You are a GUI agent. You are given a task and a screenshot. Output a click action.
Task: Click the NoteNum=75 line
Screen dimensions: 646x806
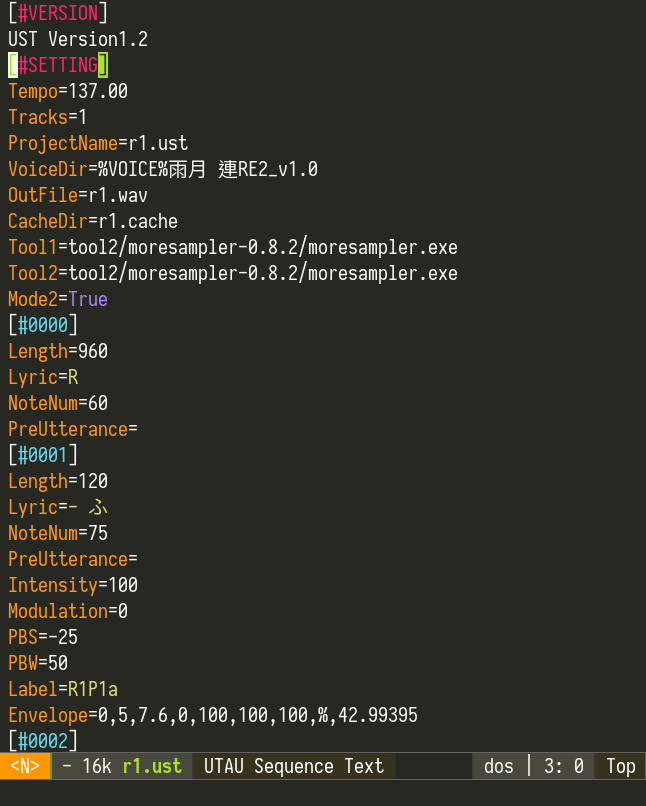point(58,533)
